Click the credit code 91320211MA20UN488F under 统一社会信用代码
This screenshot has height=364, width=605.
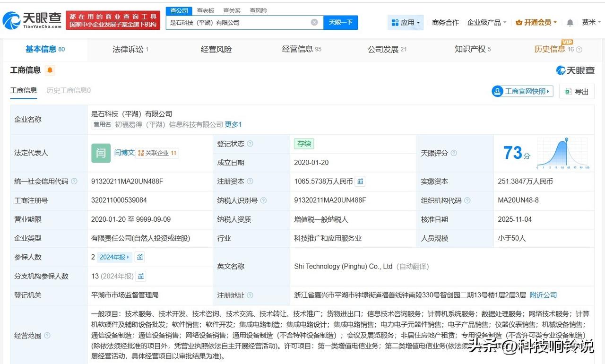(127, 182)
